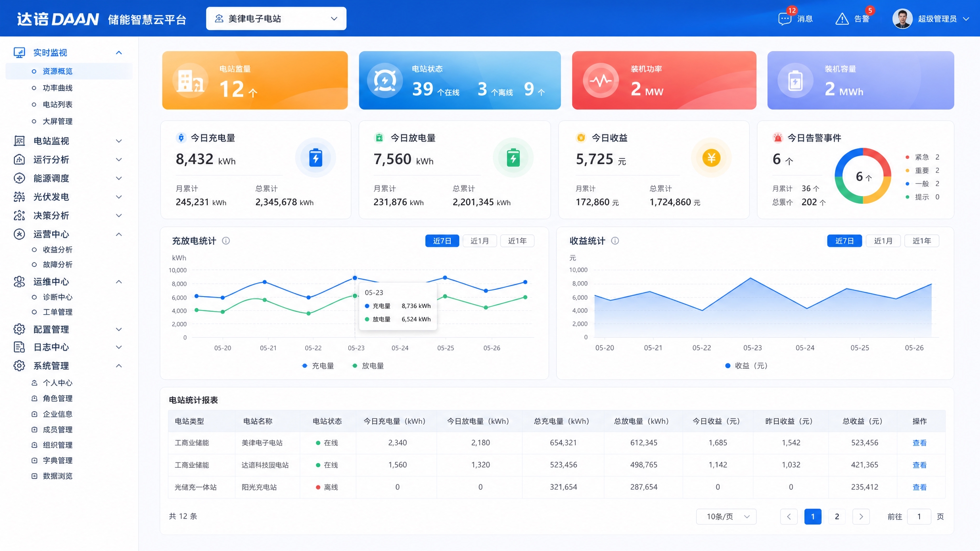
Task: Click the 能源调度 sidebar icon
Action: [19, 178]
